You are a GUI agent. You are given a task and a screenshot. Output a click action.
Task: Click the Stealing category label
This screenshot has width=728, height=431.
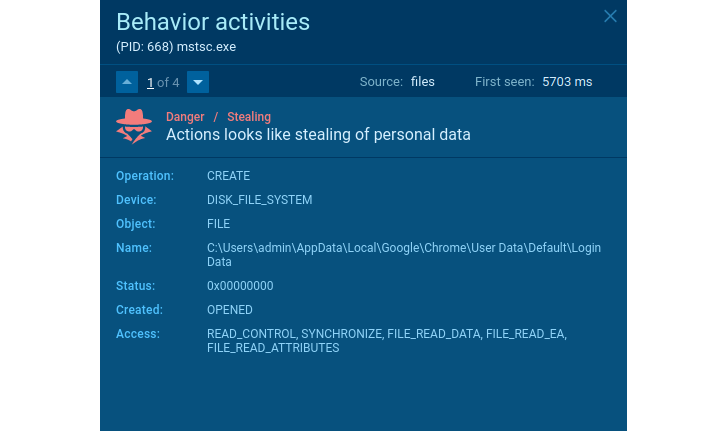pyautogui.click(x=249, y=117)
